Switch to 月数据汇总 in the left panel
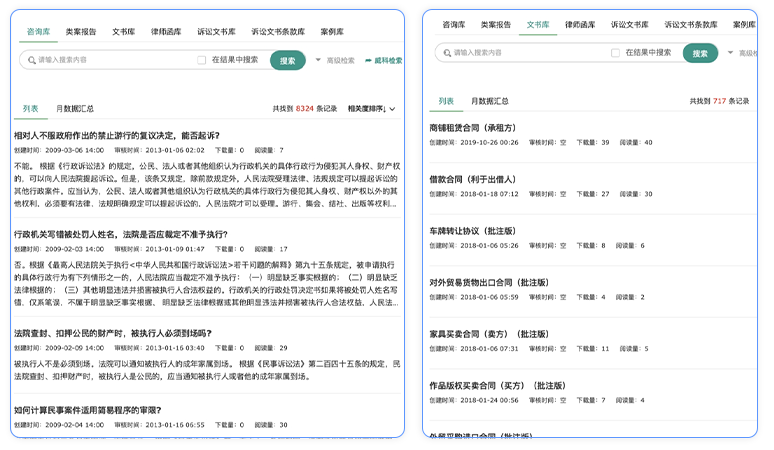Image resolution: width=774 pixels, height=450 pixels. tap(75, 108)
